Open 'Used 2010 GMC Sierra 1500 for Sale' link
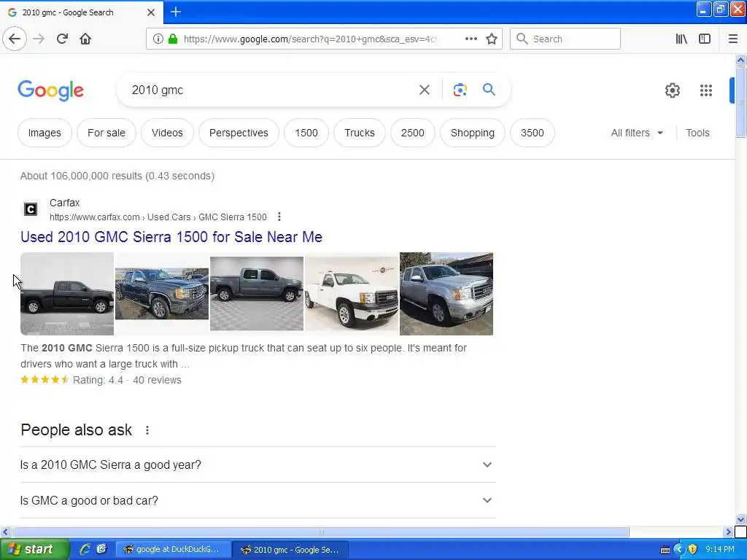 click(171, 237)
